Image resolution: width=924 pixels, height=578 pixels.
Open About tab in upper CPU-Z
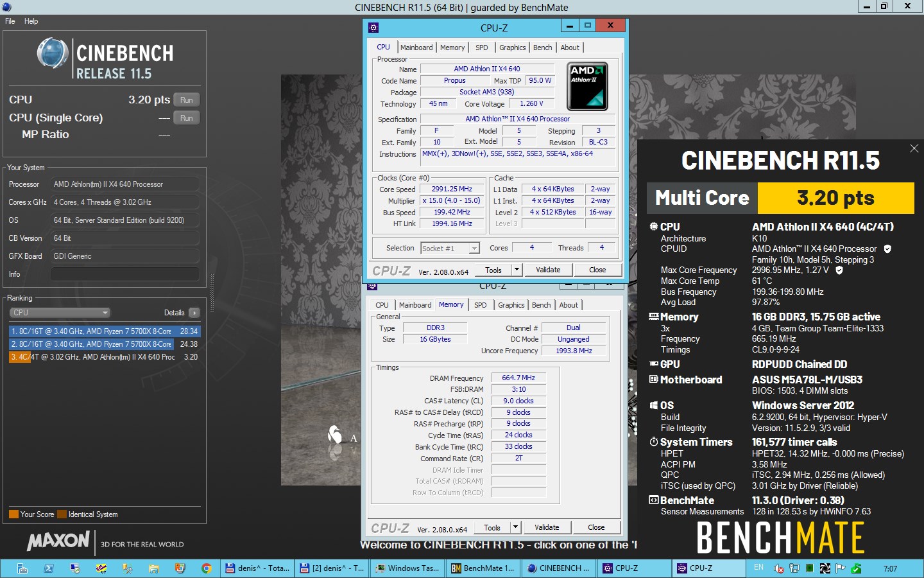click(x=570, y=48)
